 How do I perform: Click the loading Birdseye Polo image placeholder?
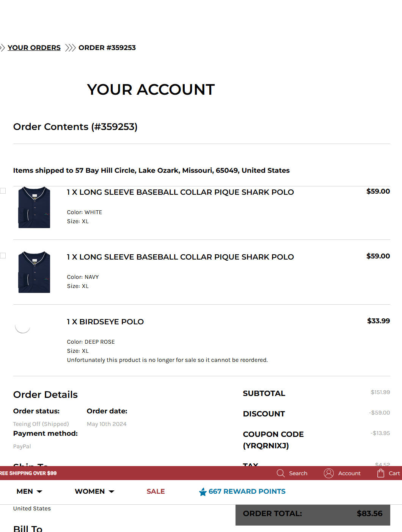click(x=23, y=326)
